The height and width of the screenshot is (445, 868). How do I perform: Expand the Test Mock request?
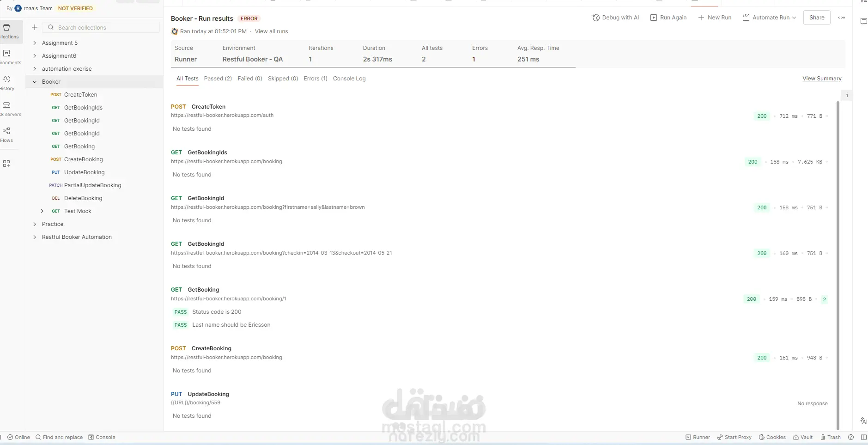[42, 211]
